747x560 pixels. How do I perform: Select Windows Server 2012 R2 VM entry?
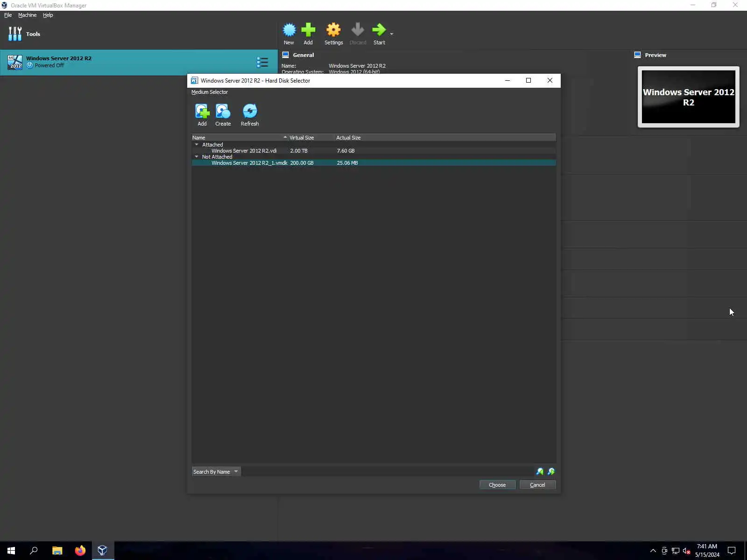[x=139, y=62]
